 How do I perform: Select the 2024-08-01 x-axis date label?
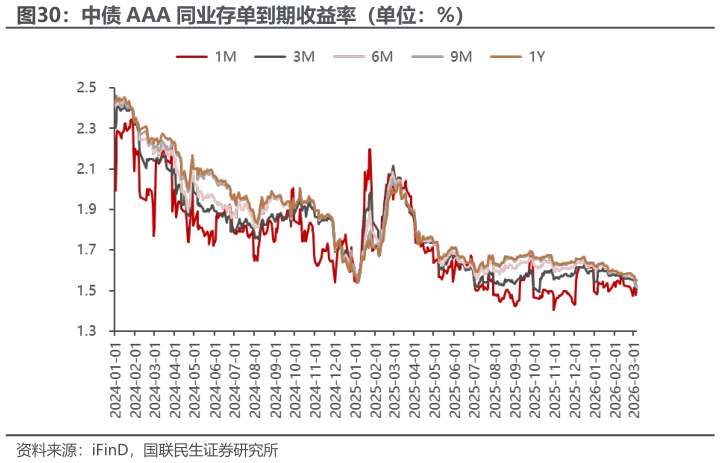point(253,378)
